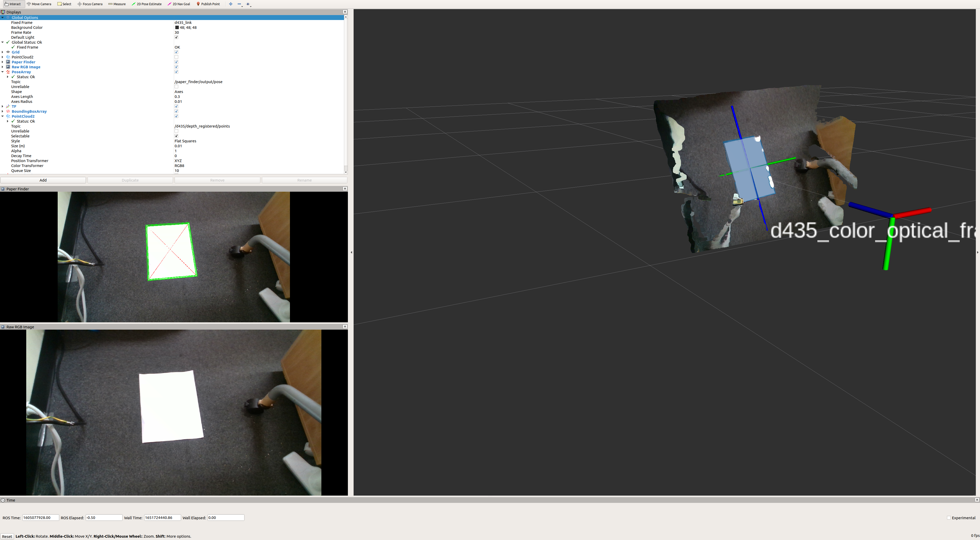Toggle the Raw RGB Image checkbox
Viewport: 980px width, 540px height.
(x=176, y=67)
